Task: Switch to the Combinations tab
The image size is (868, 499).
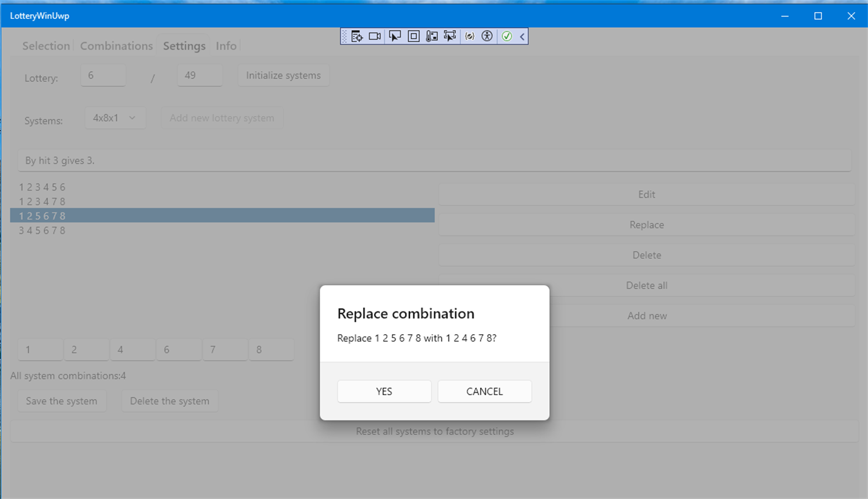Action: [x=116, y=46]
